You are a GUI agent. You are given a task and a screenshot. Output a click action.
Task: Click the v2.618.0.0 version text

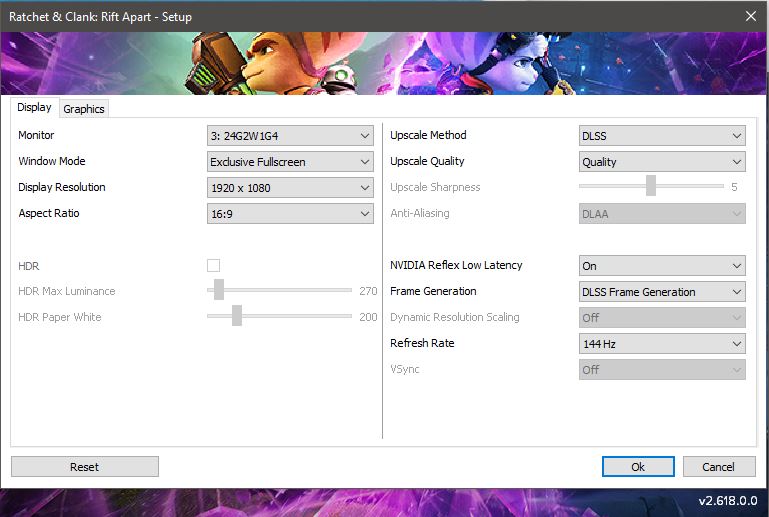(728, 501)
